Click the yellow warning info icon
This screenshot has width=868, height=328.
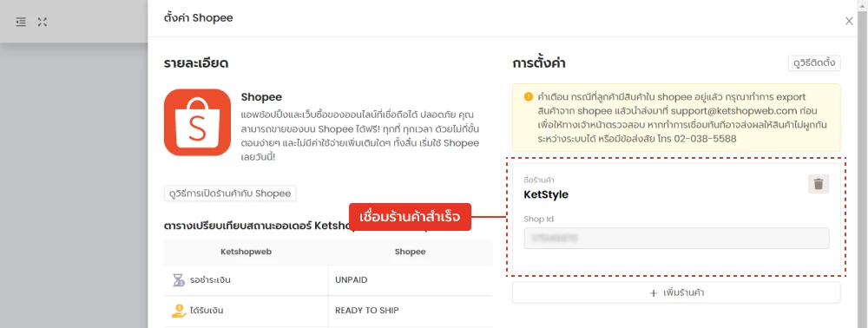tap(528, 96)
